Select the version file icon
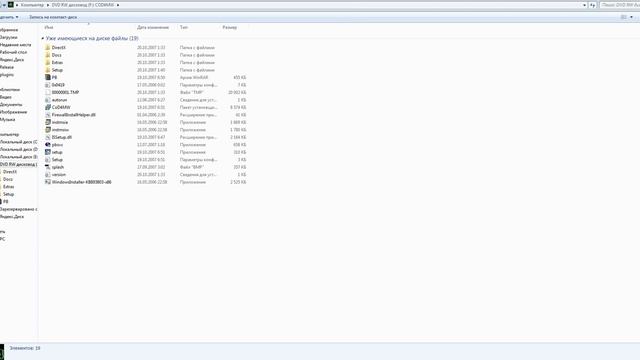This screenshot has height=360, width=640. (48, 175)
